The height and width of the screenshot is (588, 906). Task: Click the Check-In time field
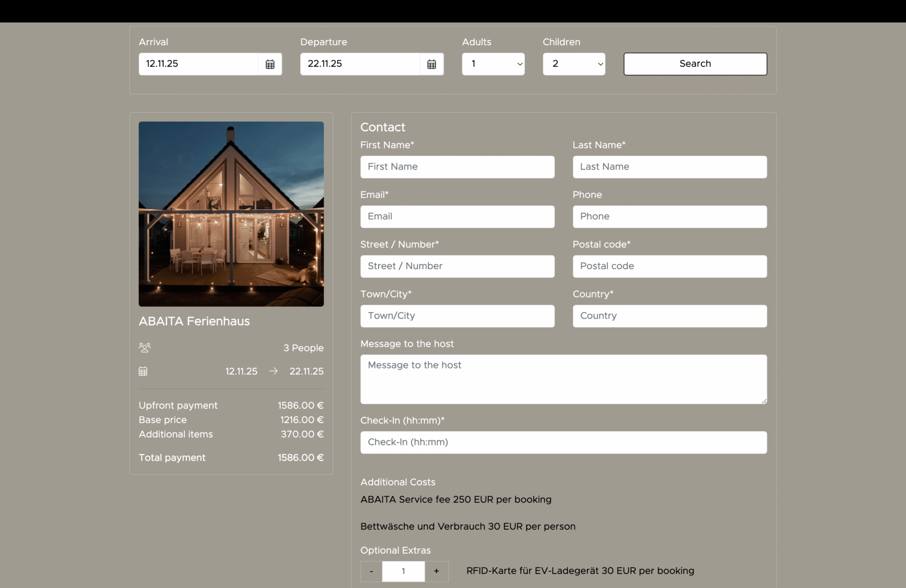pos(563,442)
